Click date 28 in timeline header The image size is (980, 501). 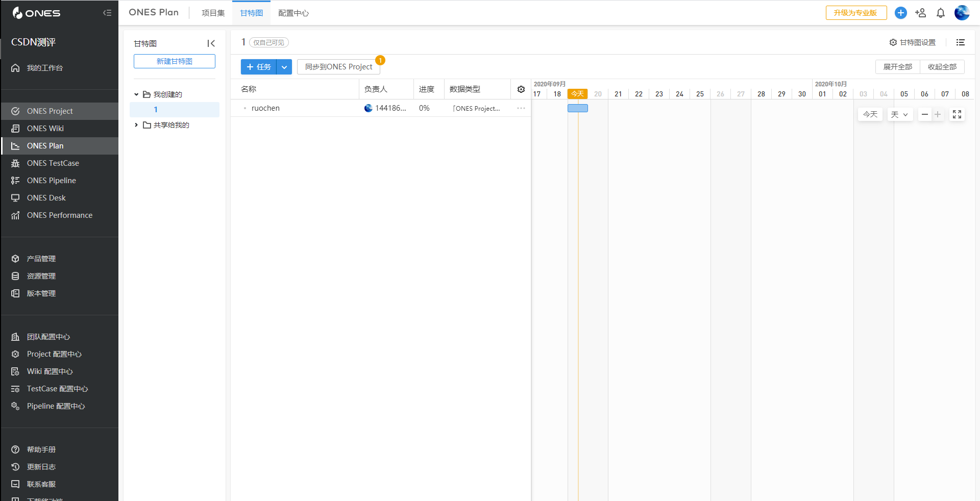click(x=761, y=94)
